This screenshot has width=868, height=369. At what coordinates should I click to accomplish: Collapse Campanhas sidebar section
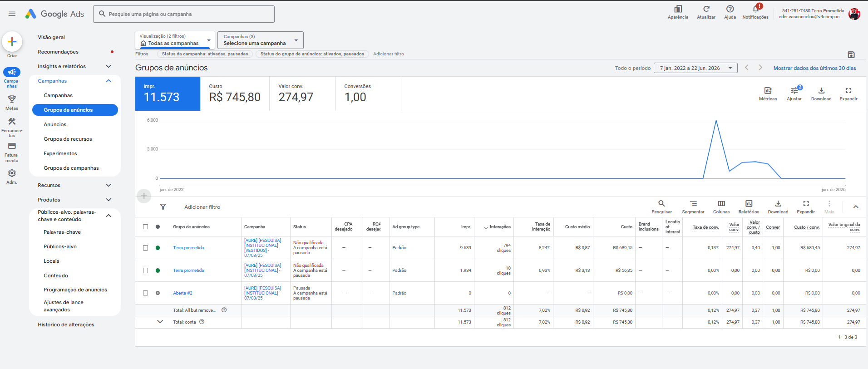click(108, 81)
